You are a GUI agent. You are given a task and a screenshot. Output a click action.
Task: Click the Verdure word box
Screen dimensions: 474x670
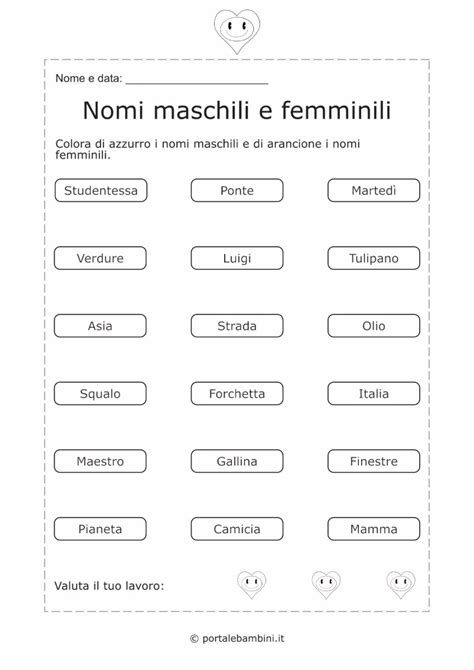100,258
